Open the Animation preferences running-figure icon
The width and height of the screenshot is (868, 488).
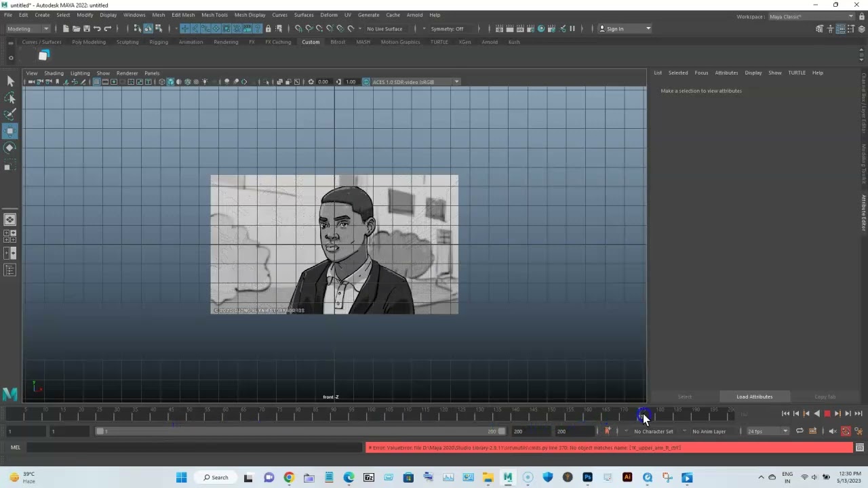859,431
